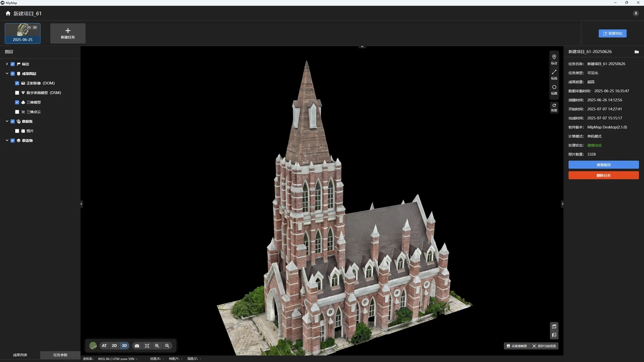Click the red 删除任务 button
The width and height of the screenshot is (644, 362).
(603, 175)
